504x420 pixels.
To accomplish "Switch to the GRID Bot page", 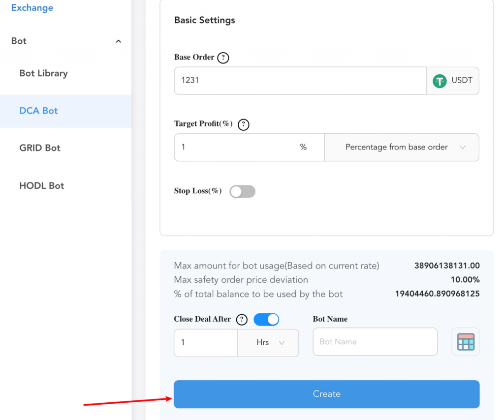I will click(x=40, y=148).
